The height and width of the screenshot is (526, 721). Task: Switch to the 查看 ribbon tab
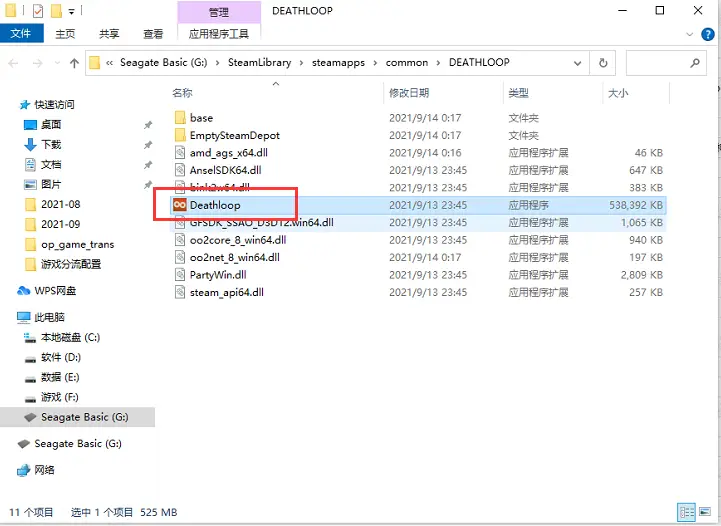point(153,34)
